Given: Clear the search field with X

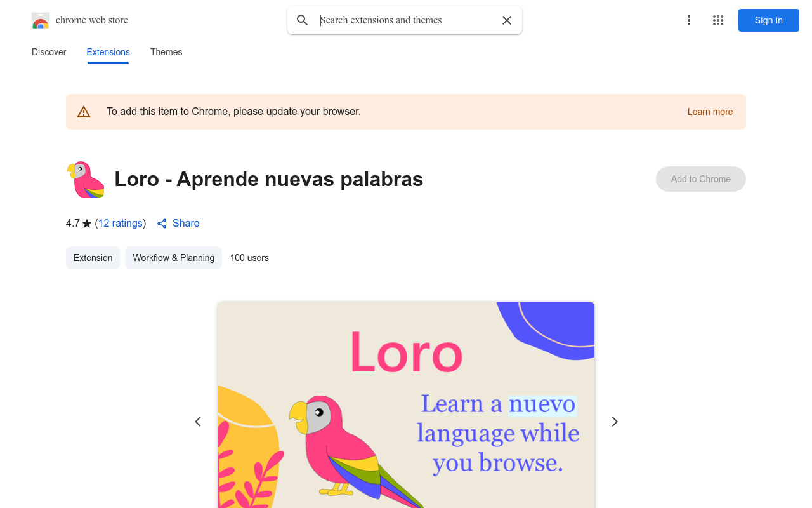Looking at the screenshot, I should pos(507,20).
